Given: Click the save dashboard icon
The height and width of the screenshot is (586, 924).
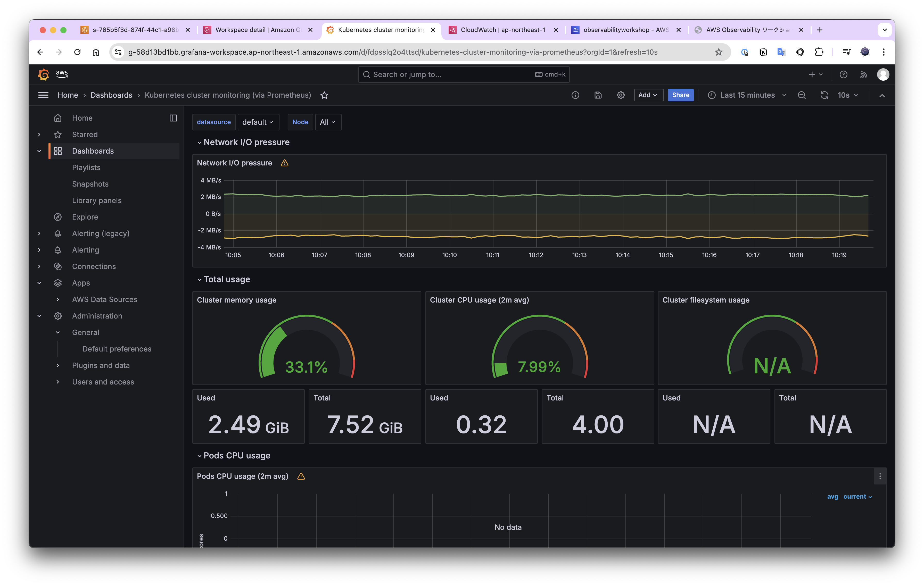Looking at the screenshot, I should tap(598, 95).
